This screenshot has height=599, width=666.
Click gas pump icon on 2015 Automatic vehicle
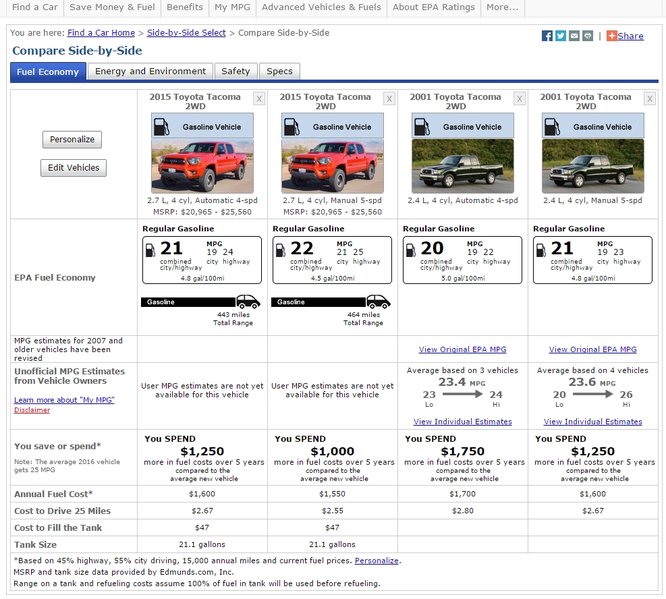point(161,127)
